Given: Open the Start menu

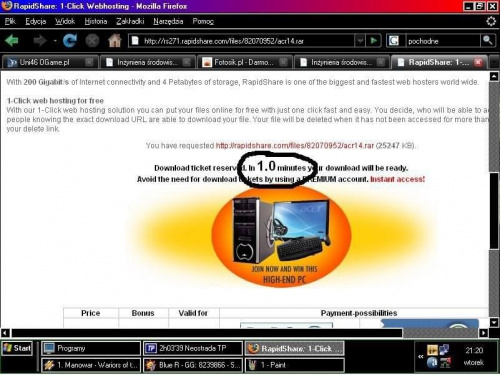Looking at the screenshot, I should click(17, 348).
